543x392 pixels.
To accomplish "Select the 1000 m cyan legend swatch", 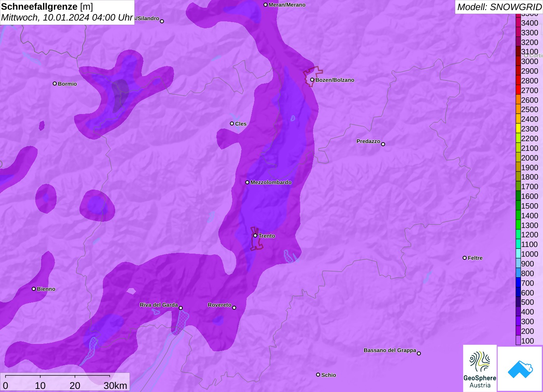I will click(518, 254).
